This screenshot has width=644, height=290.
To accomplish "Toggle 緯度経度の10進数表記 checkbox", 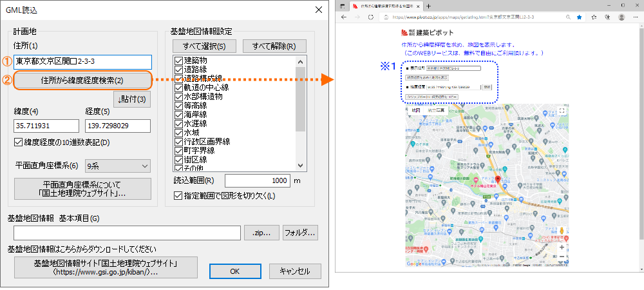I will pos(18,142).
